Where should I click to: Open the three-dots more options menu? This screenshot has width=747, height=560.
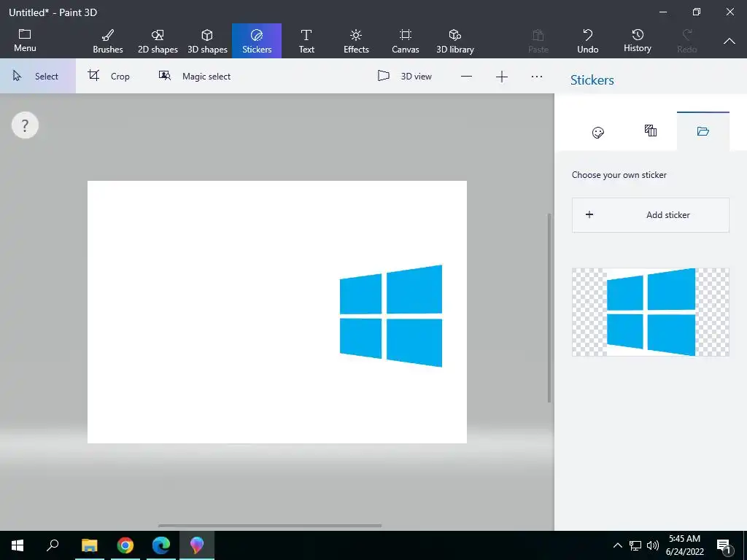[x=537, y=76]
